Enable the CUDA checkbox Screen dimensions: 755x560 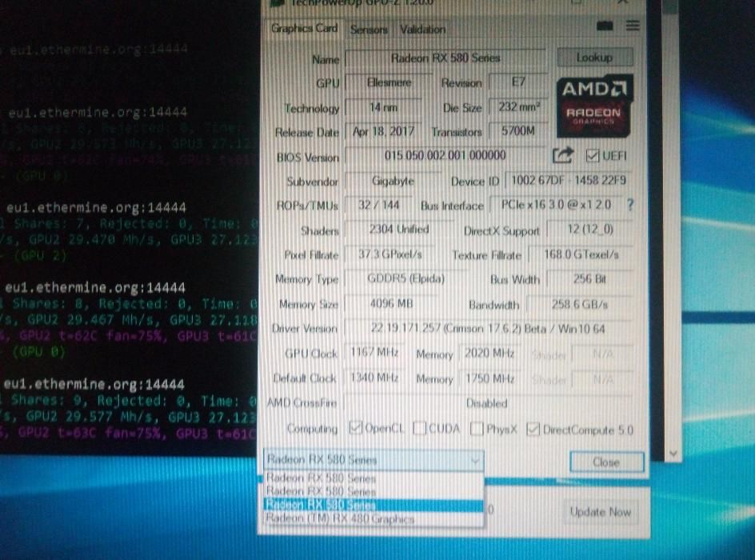pos(420,430)
